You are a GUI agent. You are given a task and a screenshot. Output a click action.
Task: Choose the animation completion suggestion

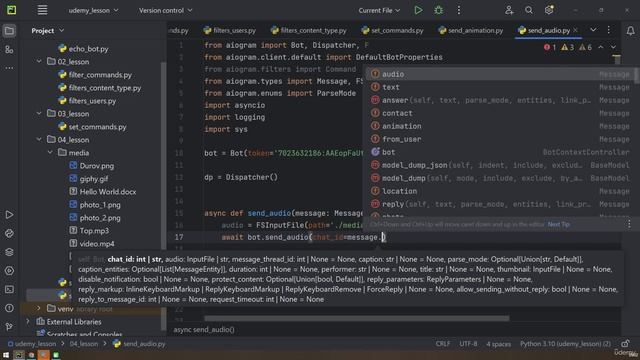coord(500,126)
